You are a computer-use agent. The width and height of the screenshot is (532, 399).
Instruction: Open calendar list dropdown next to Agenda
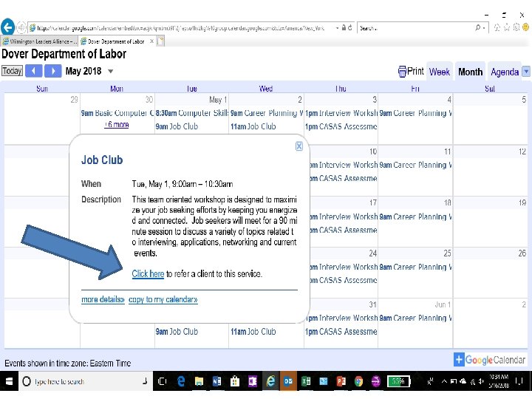pyautogui.click(x=526, y=71)
